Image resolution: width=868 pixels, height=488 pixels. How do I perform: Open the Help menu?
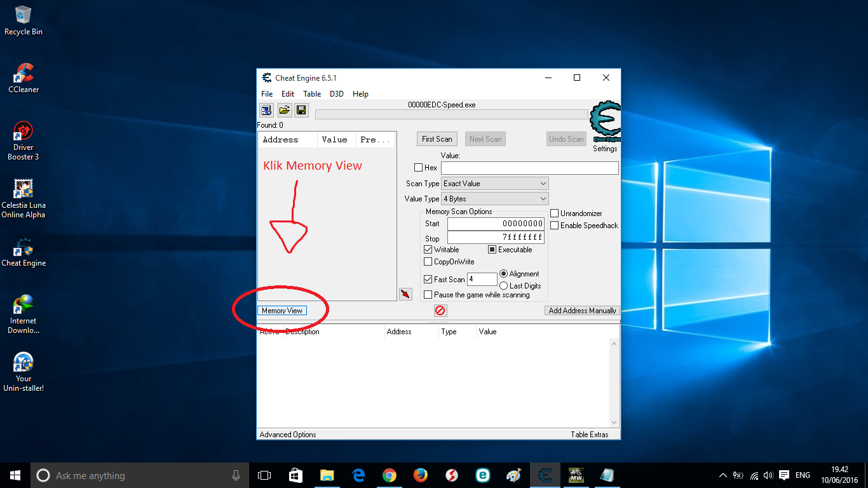tap(360, 94)
